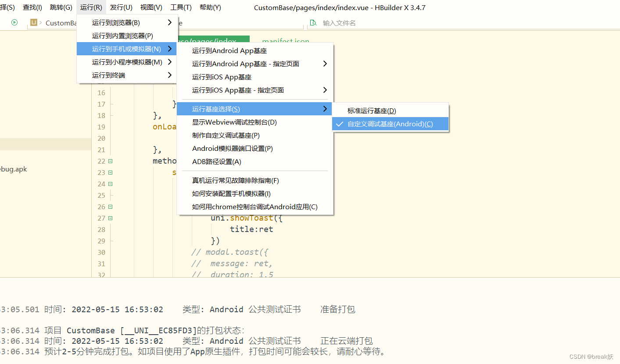The image size is (620, 364).
Task: Click the 输入文件名 search input field
Action: click(347, 22)
